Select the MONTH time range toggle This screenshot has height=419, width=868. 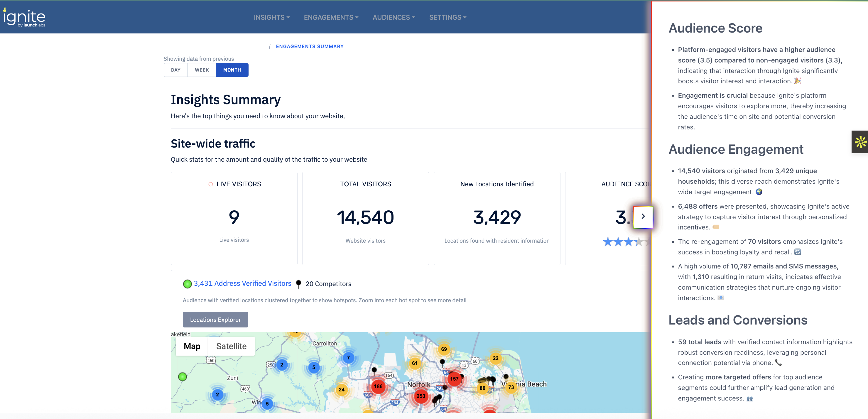coord(232,70)
